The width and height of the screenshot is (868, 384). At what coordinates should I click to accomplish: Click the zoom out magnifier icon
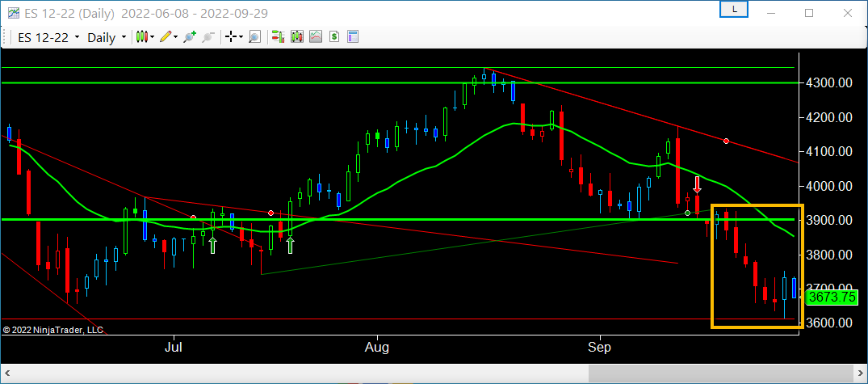tap(208, 37)
